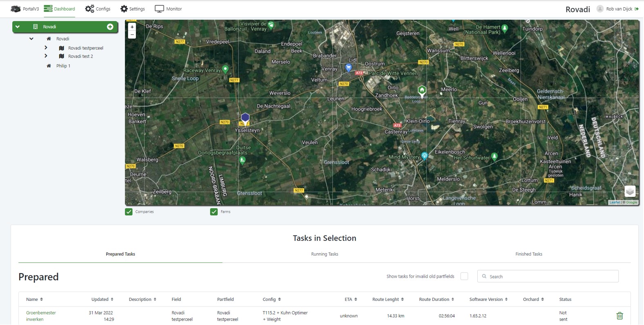Zoom in on the map
Viewport: 644px width, 325px height.
point(132,27)
